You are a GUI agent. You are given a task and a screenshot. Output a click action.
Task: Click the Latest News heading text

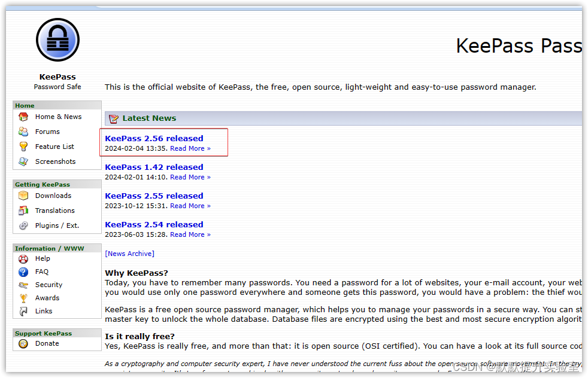149,118
